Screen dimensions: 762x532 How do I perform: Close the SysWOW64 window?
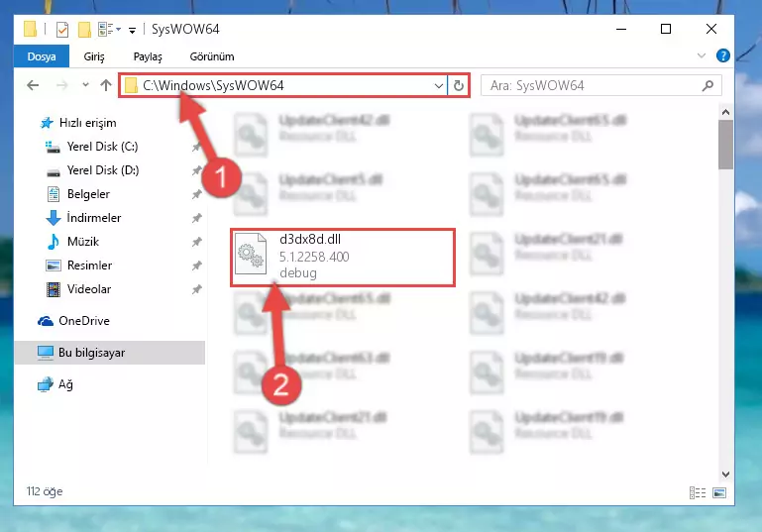pyautogui.click(x=711, y=29)
